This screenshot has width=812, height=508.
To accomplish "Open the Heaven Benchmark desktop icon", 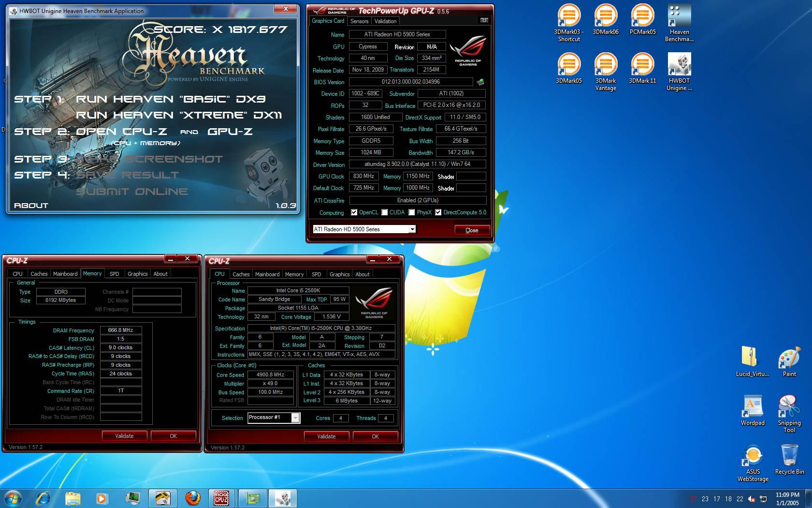I will (679, 23).
